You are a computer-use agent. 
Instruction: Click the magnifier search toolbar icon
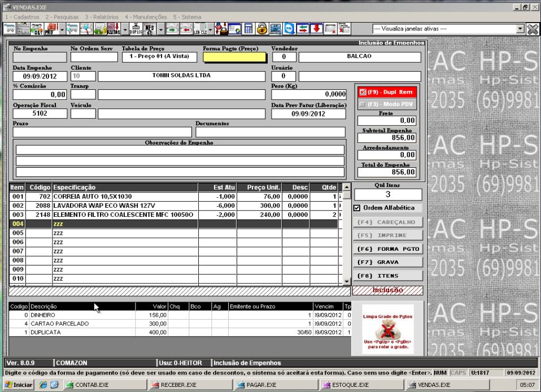point(86,29)
